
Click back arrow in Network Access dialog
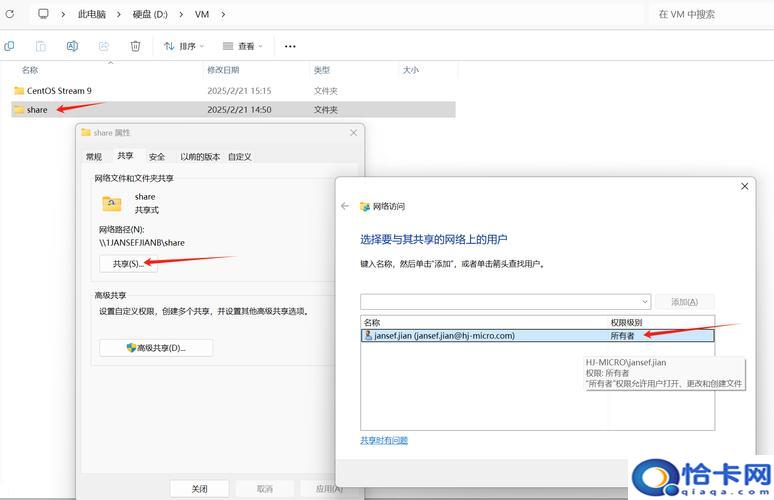(x=345, y=206)
